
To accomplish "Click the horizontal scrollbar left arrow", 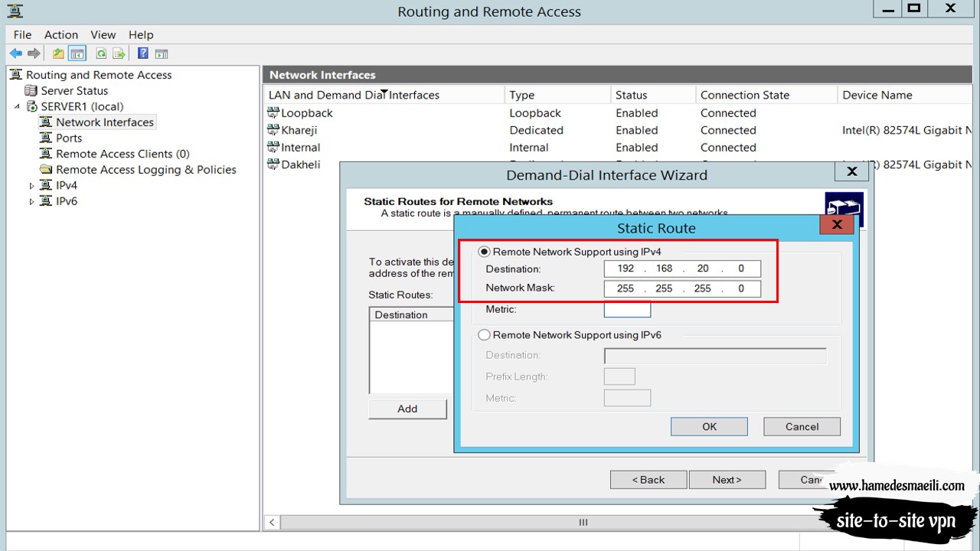I will (x=272, y=522).
